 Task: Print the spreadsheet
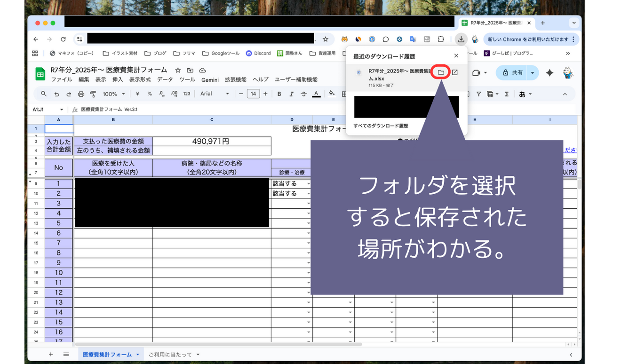(81, 94)
